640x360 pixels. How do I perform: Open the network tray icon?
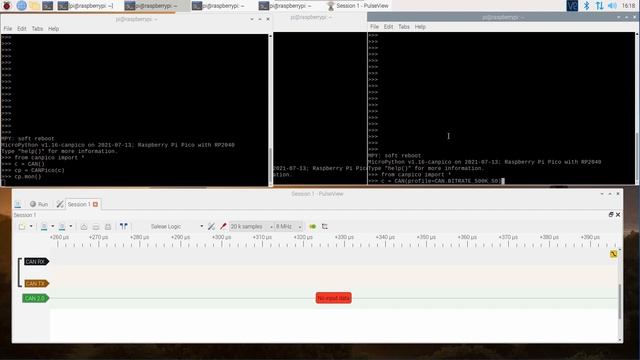(x=599, y=5)
